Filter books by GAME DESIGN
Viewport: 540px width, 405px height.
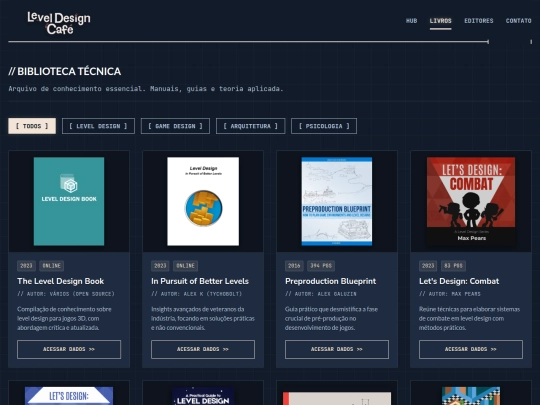(x=175, y=126)
